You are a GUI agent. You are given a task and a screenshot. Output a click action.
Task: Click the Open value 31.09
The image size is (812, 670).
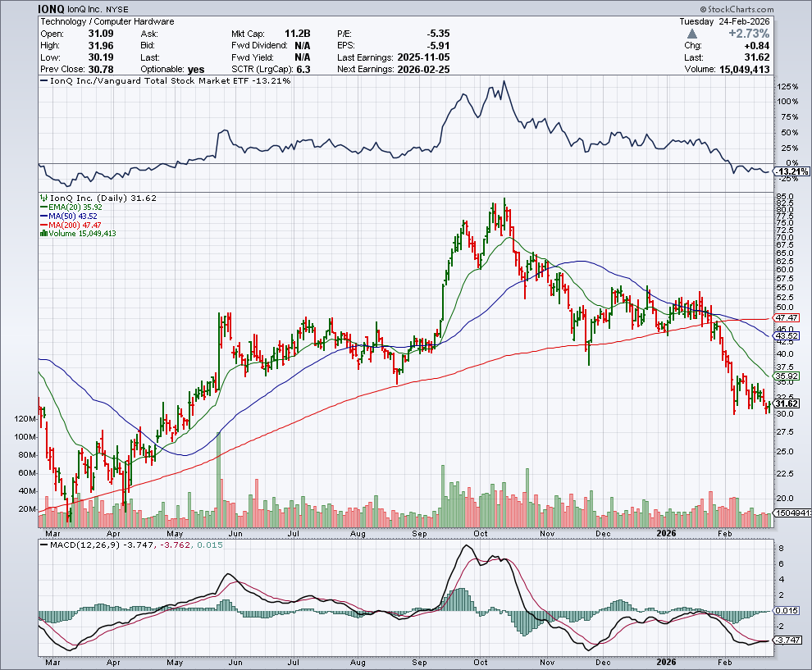[100, 33]
